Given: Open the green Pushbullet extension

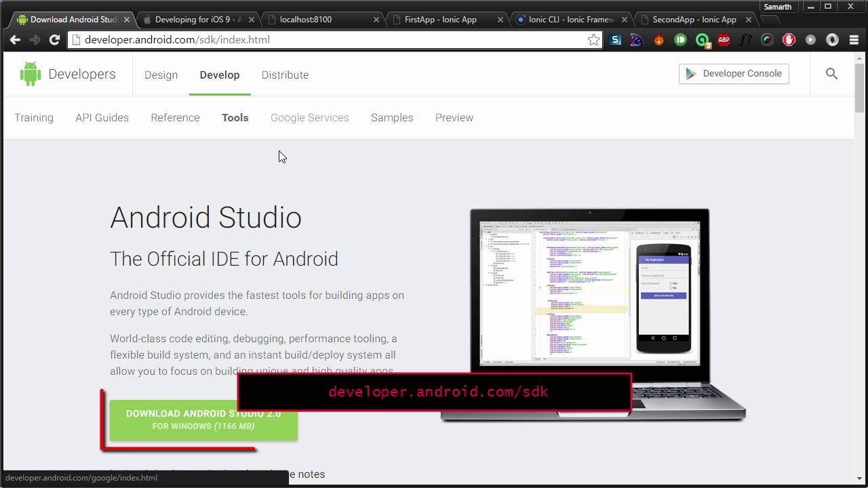Looking at the screenshot, I should pyautogui.click(x=680, y=40).
